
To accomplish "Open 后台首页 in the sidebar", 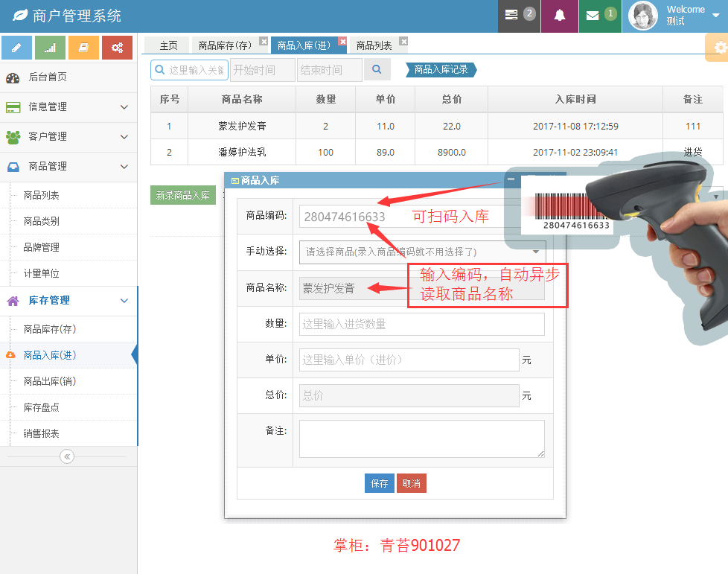I will pos(68,77).
